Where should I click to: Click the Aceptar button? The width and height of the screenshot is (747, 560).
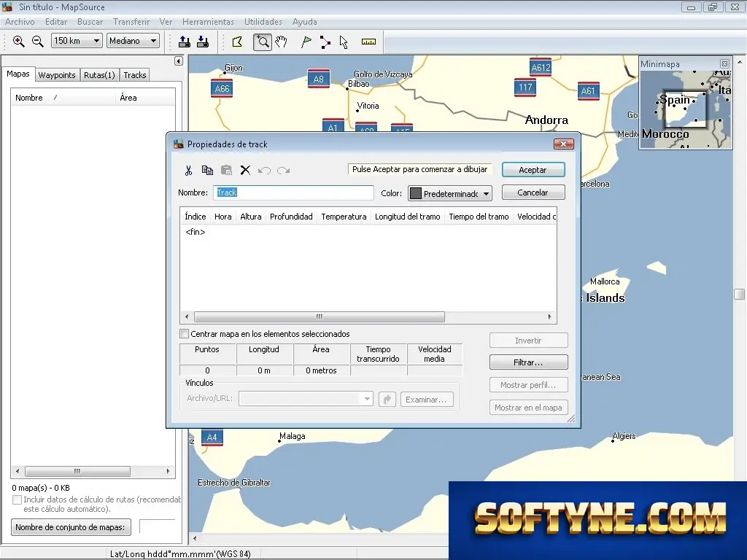[x=533, y=170]
